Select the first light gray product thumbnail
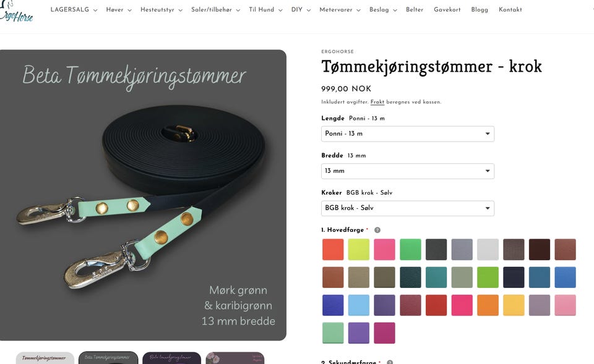 tap(45, 358)
